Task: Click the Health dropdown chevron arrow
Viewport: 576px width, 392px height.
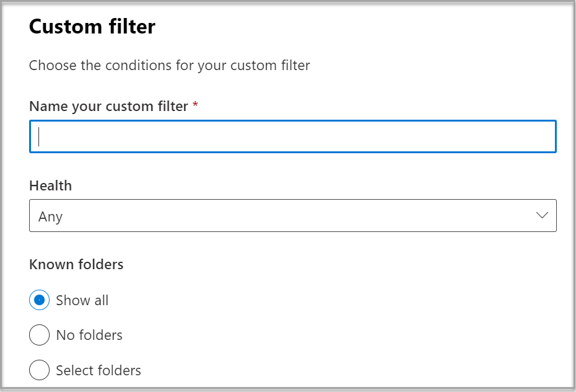Action: coord(541,215)
